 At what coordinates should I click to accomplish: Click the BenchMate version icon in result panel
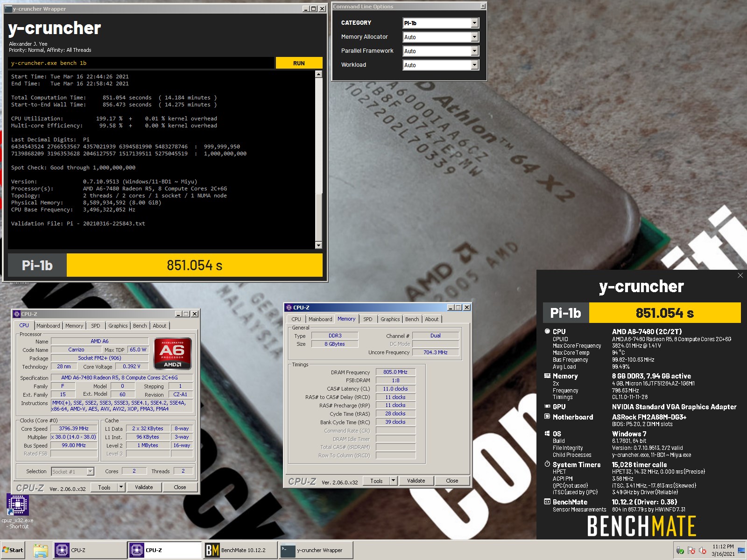point(547,502)
